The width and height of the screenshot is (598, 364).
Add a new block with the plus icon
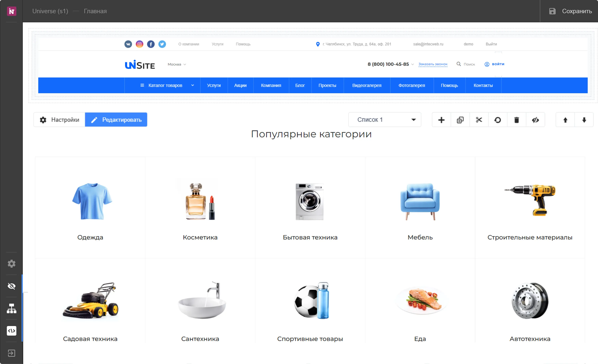point(441,120)
